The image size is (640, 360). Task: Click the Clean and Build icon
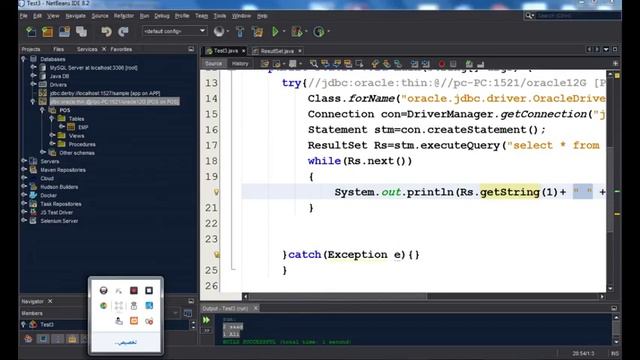click(258, 31)
